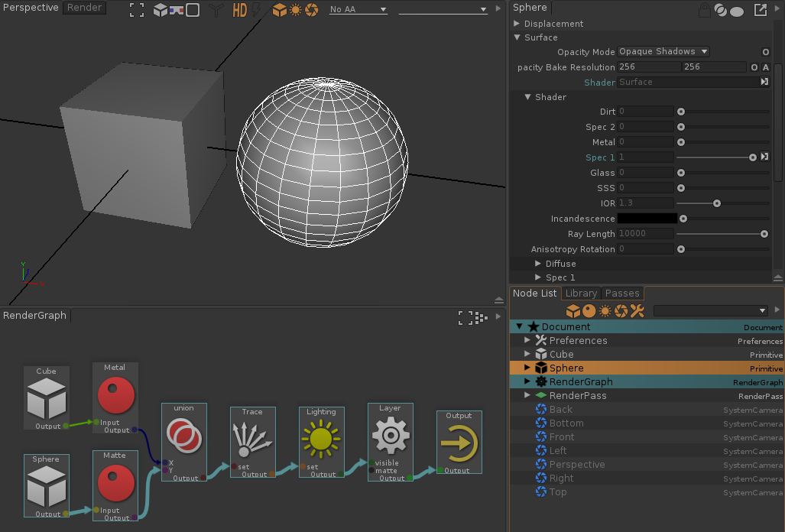Switch to the Library tab
This screenshot has height=532, width=785.
(581, 294)
